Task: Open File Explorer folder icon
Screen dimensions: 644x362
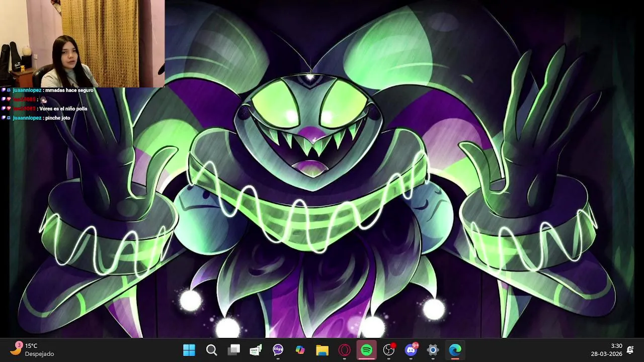Action: 323,350
